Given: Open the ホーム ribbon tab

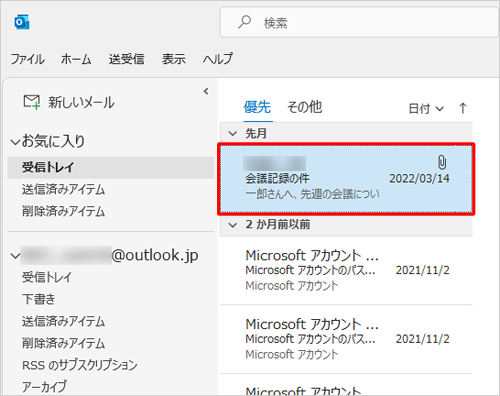Looking at the screenshot, I should point(76,59).
